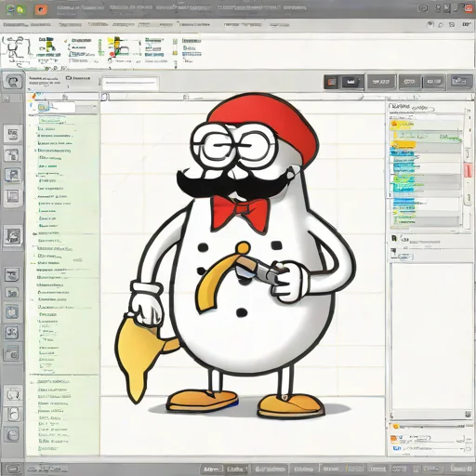Select the orange-dot first row in the right list
Image resolution: width=476 pixels, height=476 pixels.
click(425, 125)
